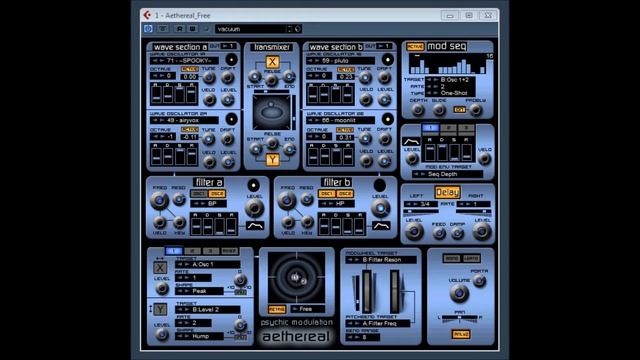The image size is (640, 360).
Task: Click the LFO X button in modulation panel
Action: tap(160, 268)
